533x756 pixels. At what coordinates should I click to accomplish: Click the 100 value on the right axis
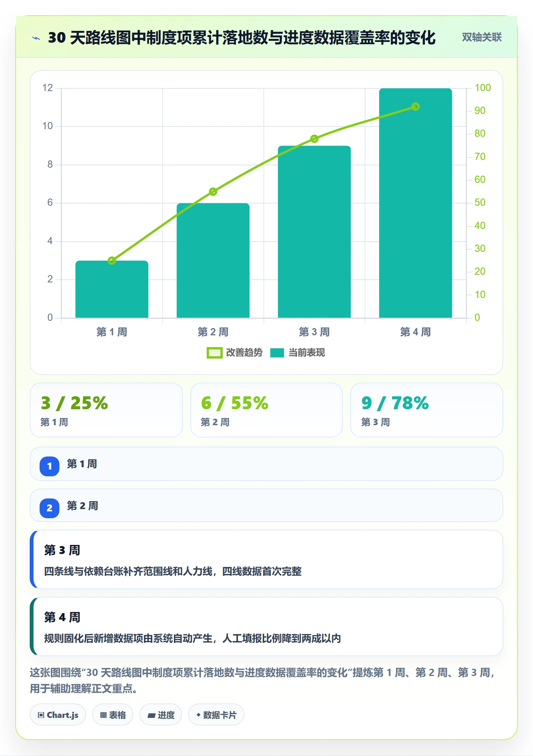click(483, 88)
